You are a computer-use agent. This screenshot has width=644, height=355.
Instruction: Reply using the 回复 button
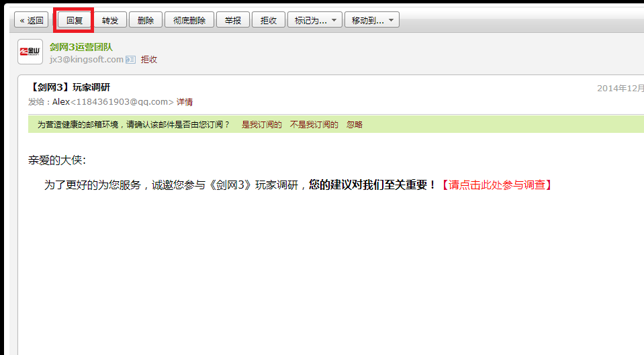coord(75,20)
